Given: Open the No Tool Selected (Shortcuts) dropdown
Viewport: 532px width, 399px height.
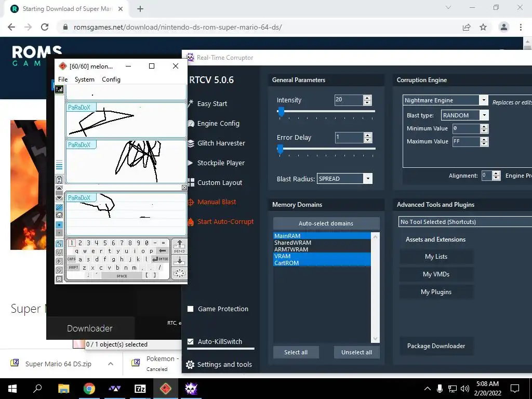Looking at the screenshot, I should 465,222.
